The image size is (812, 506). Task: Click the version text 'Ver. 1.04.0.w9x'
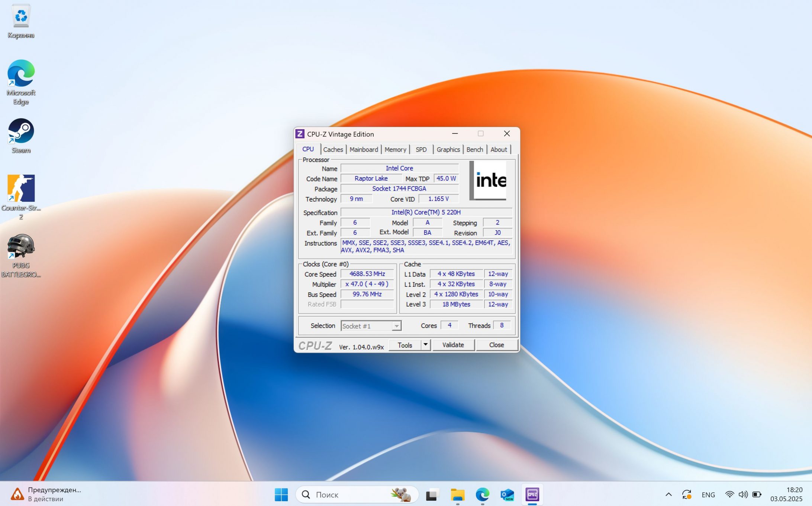coord(361,347)
